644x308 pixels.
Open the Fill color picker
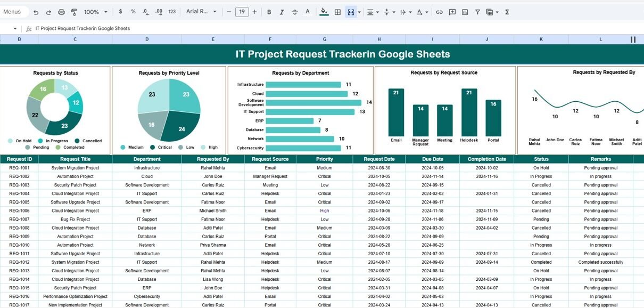coord(324,12)
